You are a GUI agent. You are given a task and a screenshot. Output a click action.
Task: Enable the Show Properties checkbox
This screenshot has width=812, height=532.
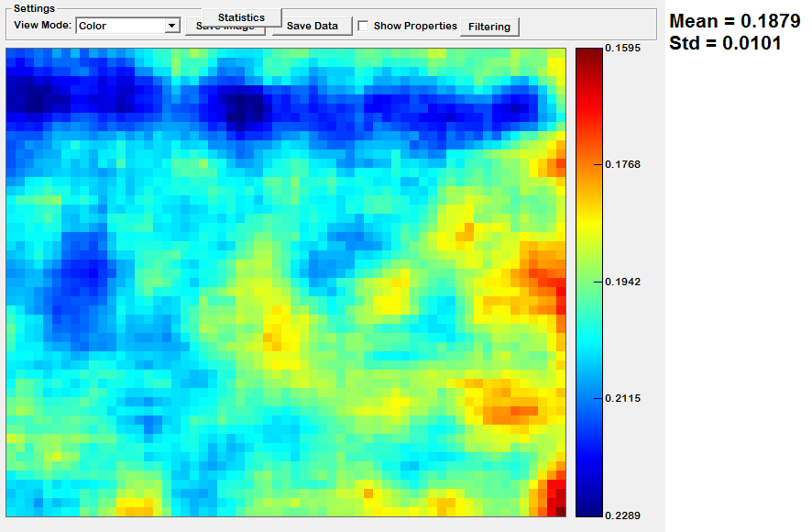[363, 26]
